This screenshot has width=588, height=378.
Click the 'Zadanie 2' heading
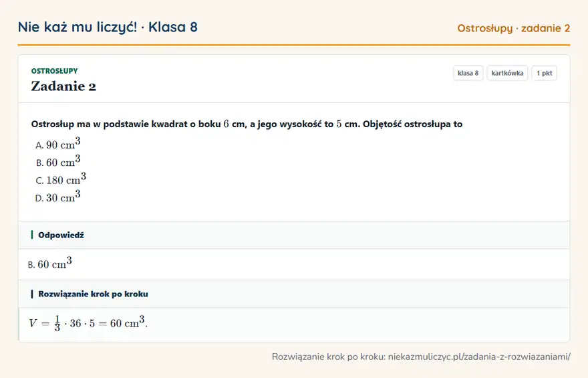tap(63, 86)
